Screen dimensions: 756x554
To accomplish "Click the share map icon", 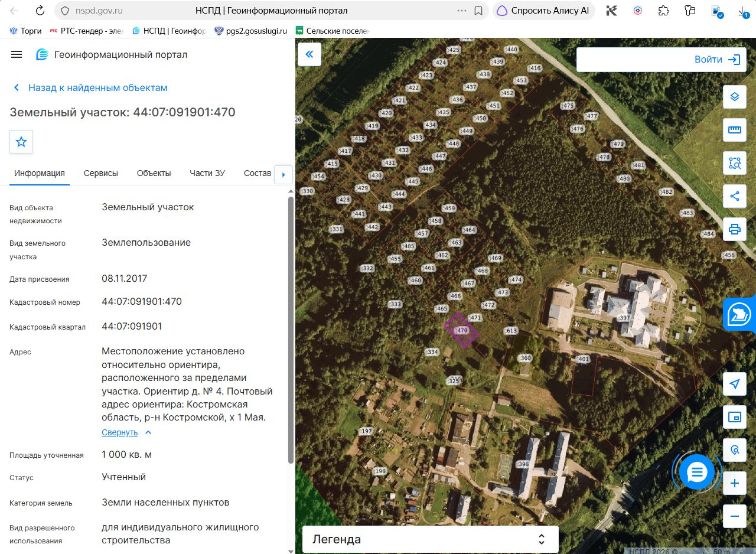I will [x=735, y=196].
